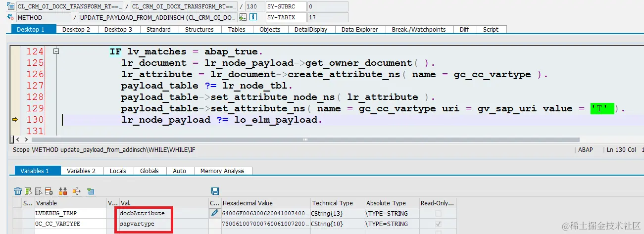Click lr_node_payload on current line 130
Screen dimensions: 644x234
click(166, 120)
